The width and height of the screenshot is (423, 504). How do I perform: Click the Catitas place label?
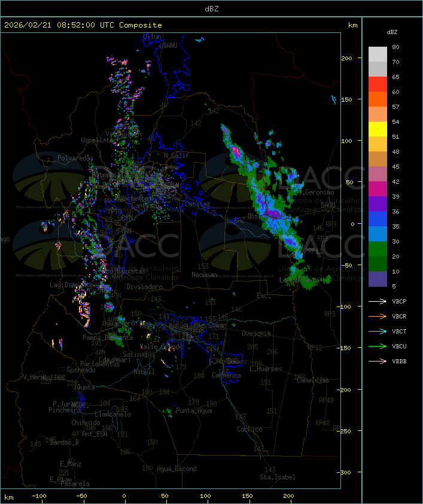(197, 205)
